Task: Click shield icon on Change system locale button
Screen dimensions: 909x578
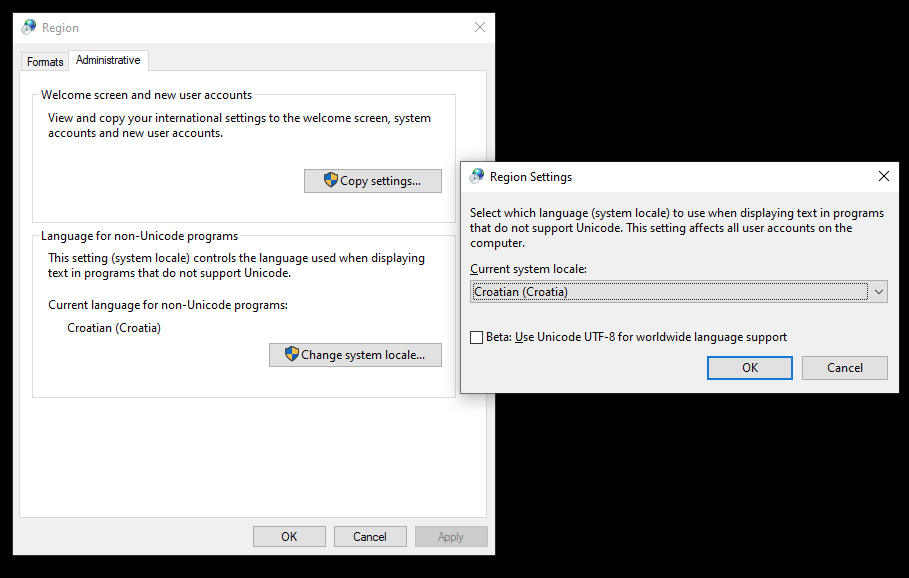Action: (x=292, y=354)
